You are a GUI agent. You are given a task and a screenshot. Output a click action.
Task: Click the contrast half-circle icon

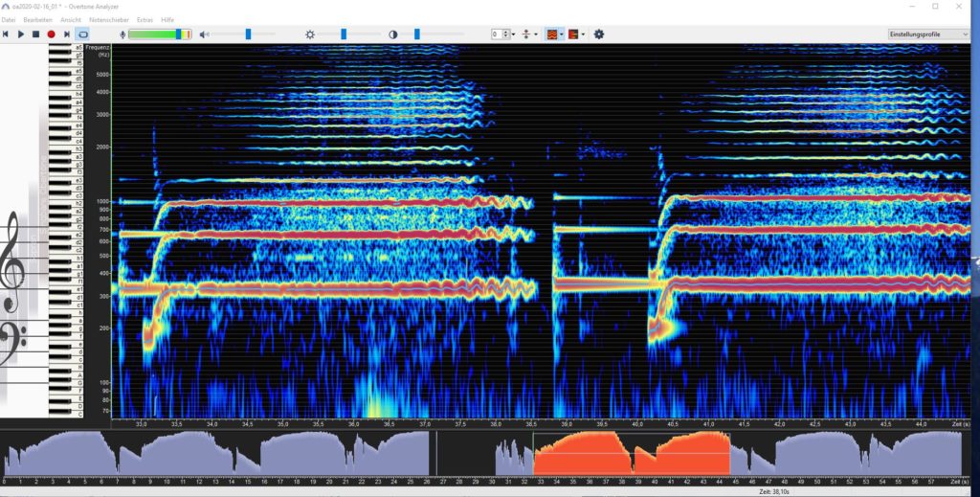pos(392,34)
